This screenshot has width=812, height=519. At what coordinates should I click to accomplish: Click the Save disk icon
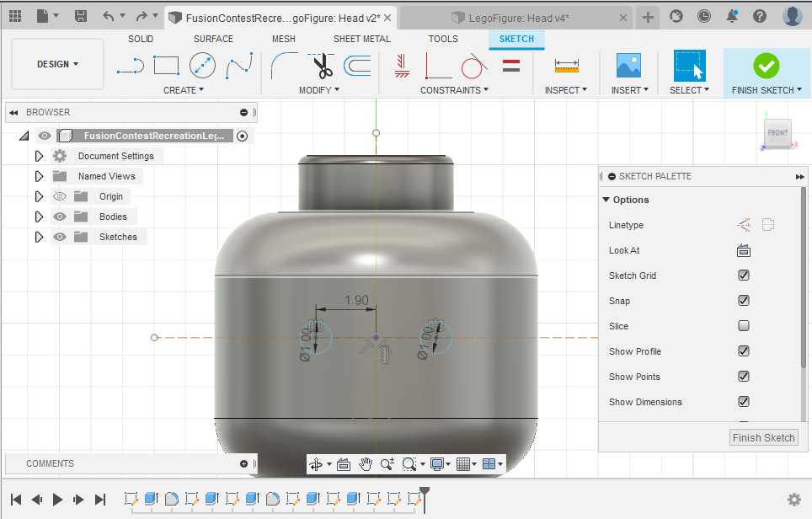coord(81,17)
